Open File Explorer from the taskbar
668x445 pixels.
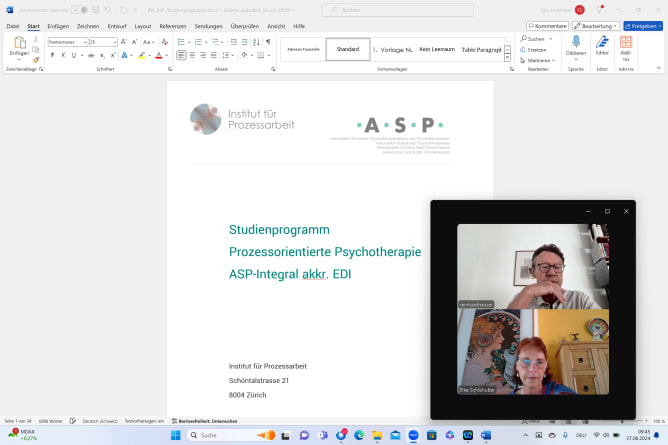tap(377, 435)
